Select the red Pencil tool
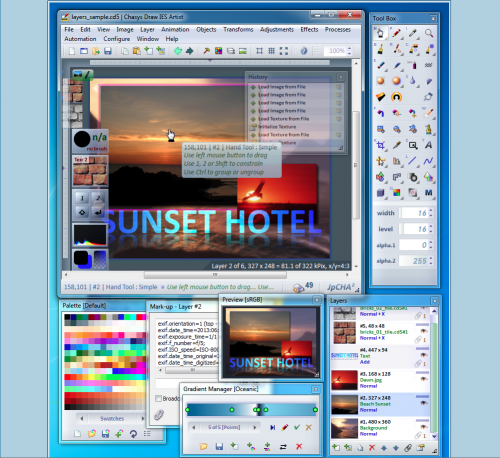500x458 pixels. (396, 33)
